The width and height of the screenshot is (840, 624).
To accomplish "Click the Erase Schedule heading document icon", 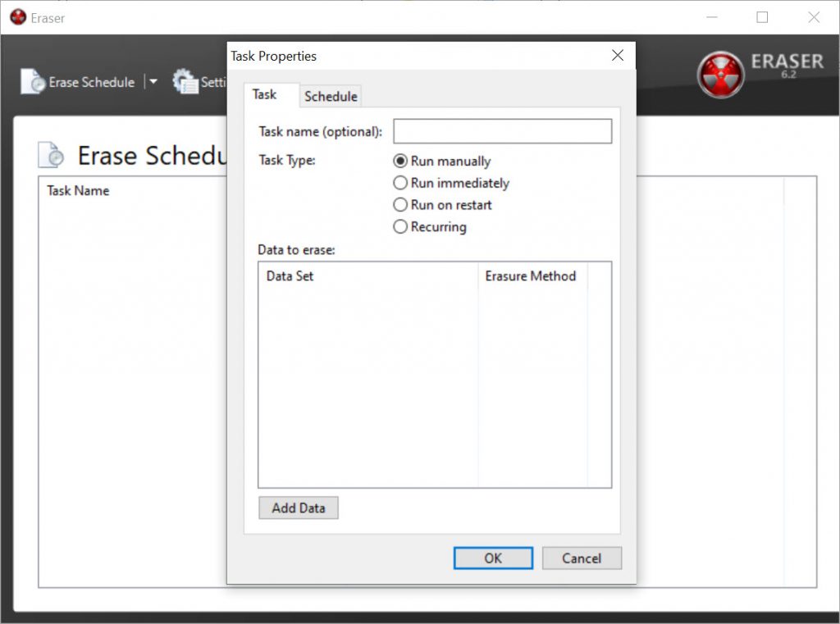I will (x=51, y=155).
